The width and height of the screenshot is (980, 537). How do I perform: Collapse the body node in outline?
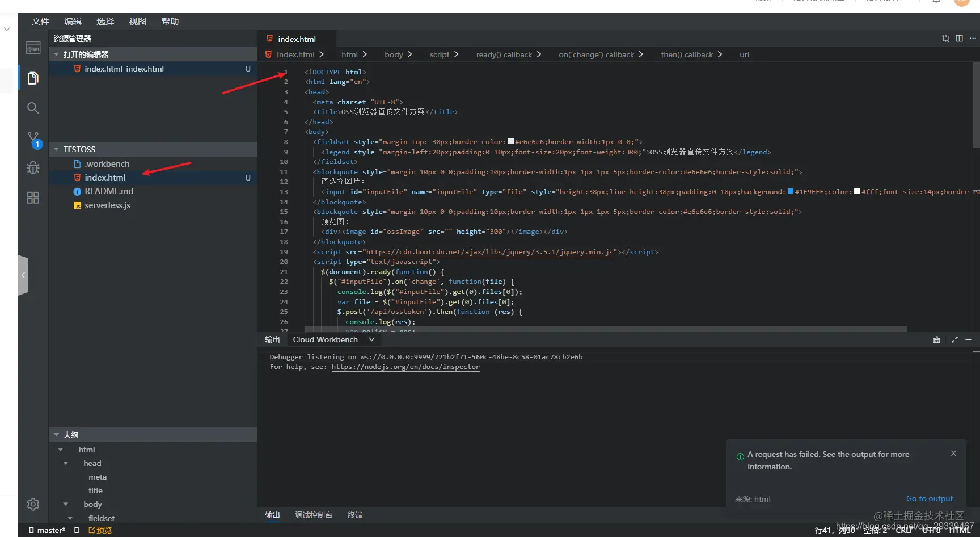tap(66, 504)
